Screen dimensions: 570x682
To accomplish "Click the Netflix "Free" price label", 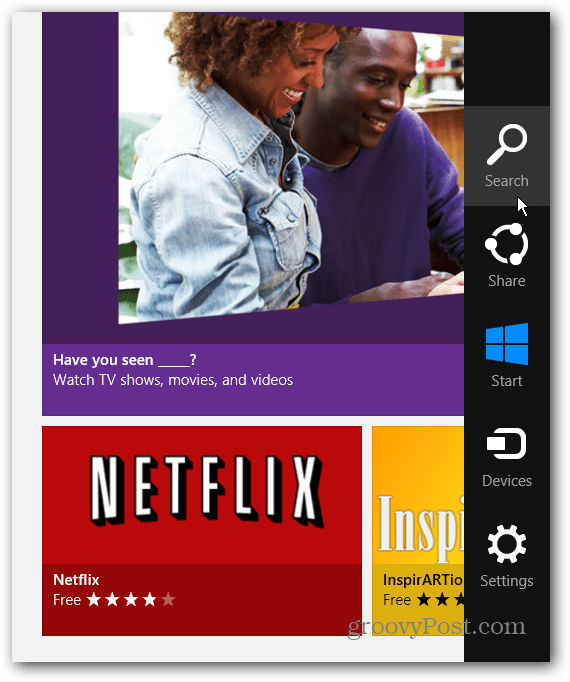I will point(67,600).
